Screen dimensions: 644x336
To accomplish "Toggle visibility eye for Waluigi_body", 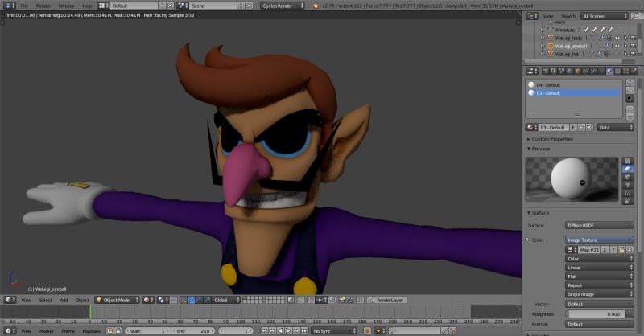I will [617, 38].
